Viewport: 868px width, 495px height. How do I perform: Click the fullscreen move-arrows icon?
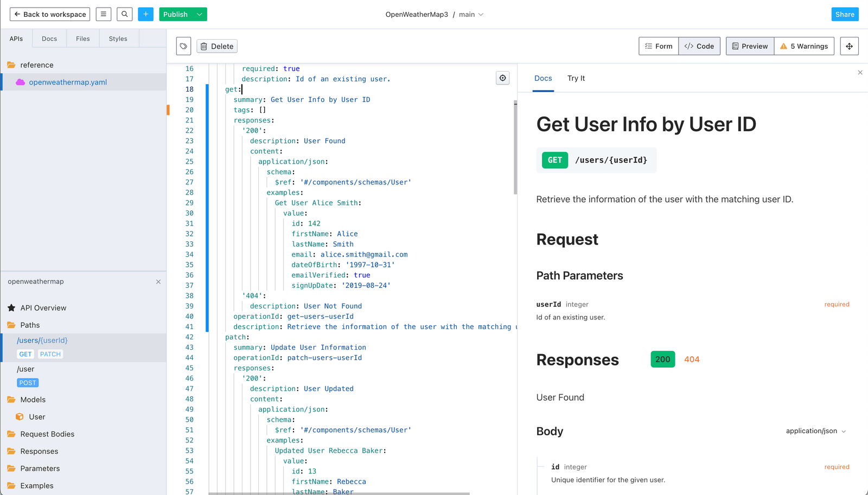(x=849, y=47)
